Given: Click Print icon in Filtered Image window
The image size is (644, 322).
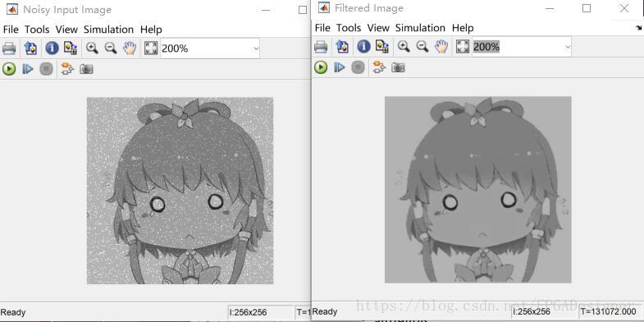Looking at the screenshot, I should pos(321,47).
